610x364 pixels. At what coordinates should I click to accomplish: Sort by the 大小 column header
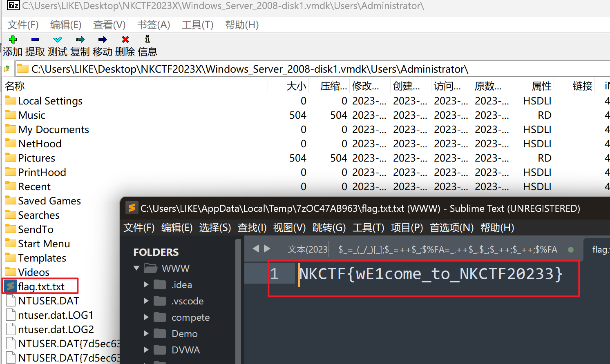tap(296, 86)
